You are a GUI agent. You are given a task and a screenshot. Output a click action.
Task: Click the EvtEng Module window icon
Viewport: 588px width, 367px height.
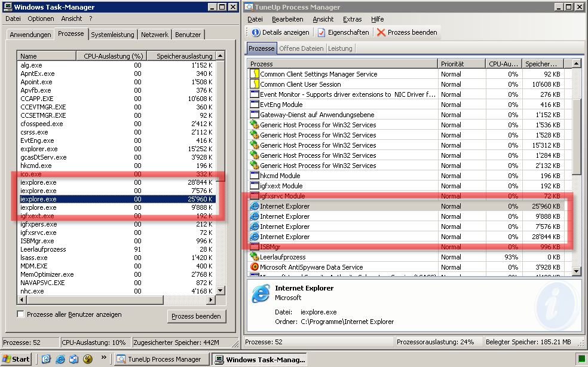pyautogui.click(x=255, y=105)
